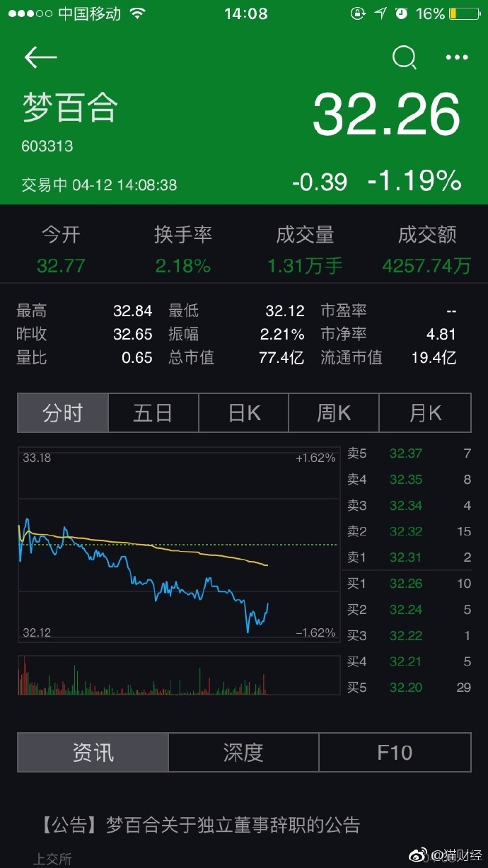Open the search magnifier icon

point(404,58)
